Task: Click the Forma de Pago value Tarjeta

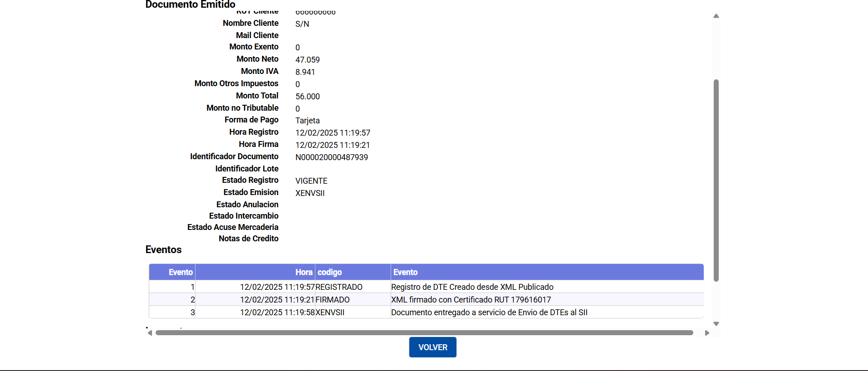Action: point(308,121)
